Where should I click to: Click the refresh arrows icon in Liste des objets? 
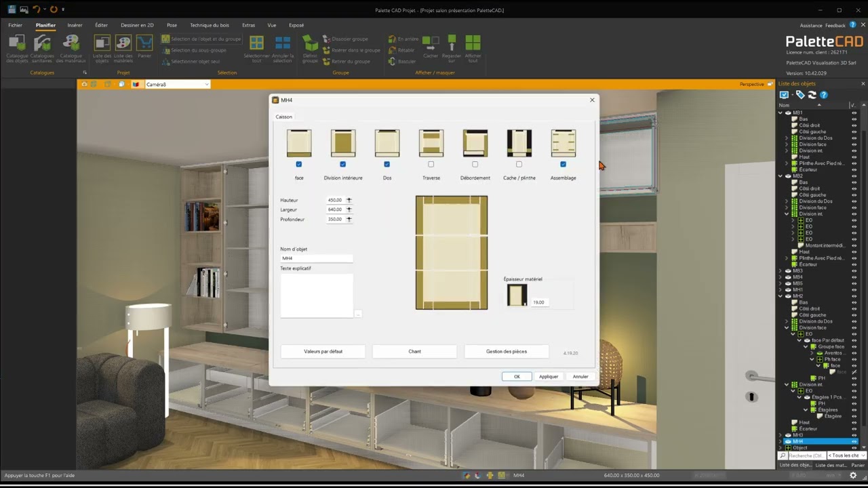click(812, 95)
